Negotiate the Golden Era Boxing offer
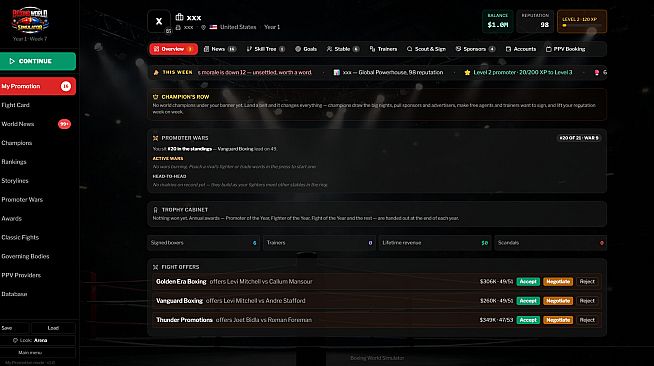The image size is (654, 366). [x=558, y=282]
